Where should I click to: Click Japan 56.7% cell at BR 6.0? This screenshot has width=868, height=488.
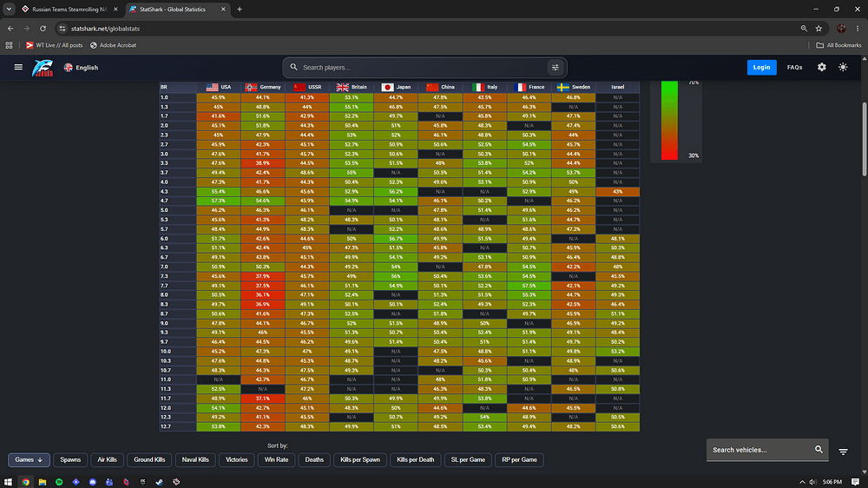[396, 238]
